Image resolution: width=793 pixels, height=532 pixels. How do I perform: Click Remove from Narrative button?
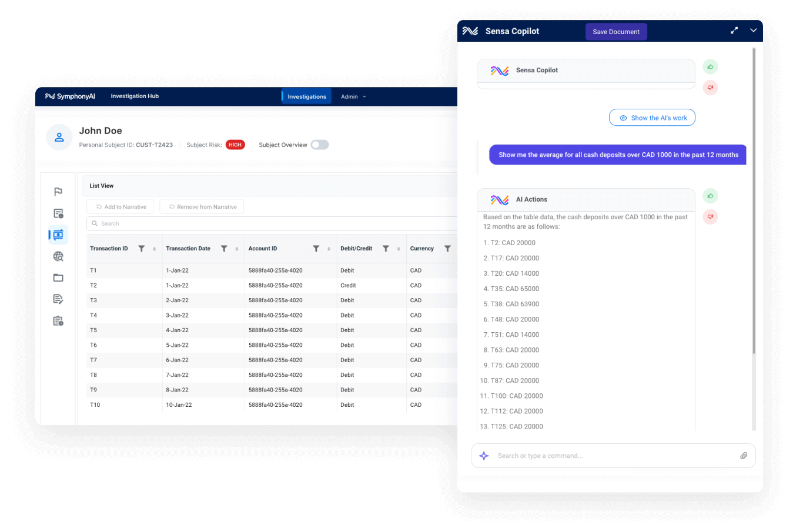point(202,207)
